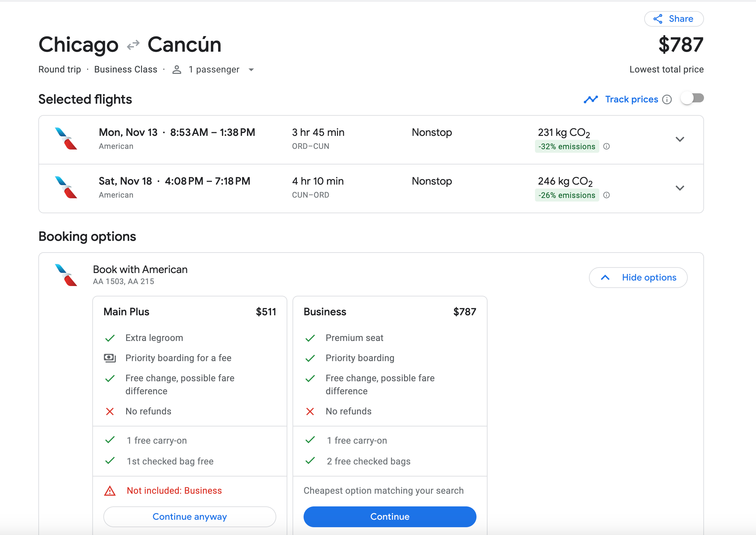This screenshot has width=756, height=535.
Task: Click the Track prices graph icon
Action: coord(590,99)
